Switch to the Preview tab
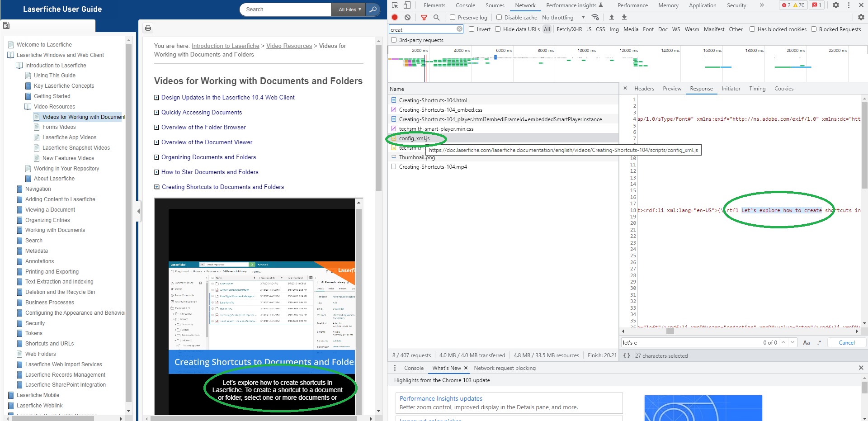Image resolution: width=868 pixels, height=421 pixels. click(672, 89)
